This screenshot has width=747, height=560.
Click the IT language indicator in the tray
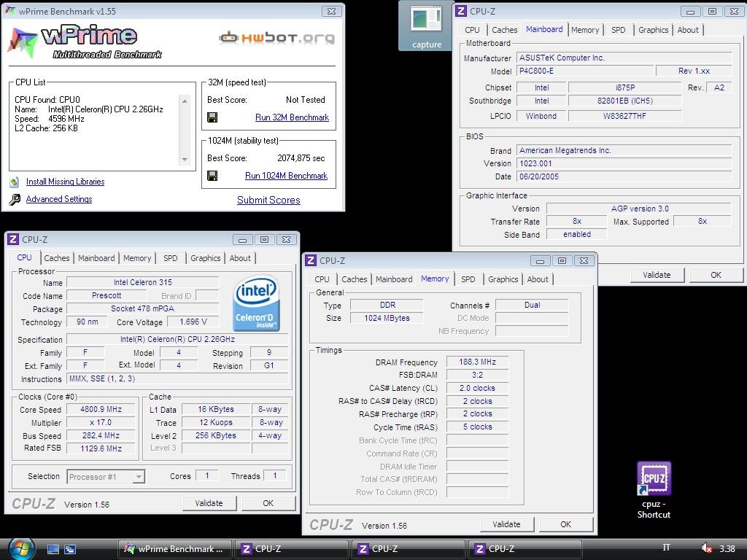(666, 548)
